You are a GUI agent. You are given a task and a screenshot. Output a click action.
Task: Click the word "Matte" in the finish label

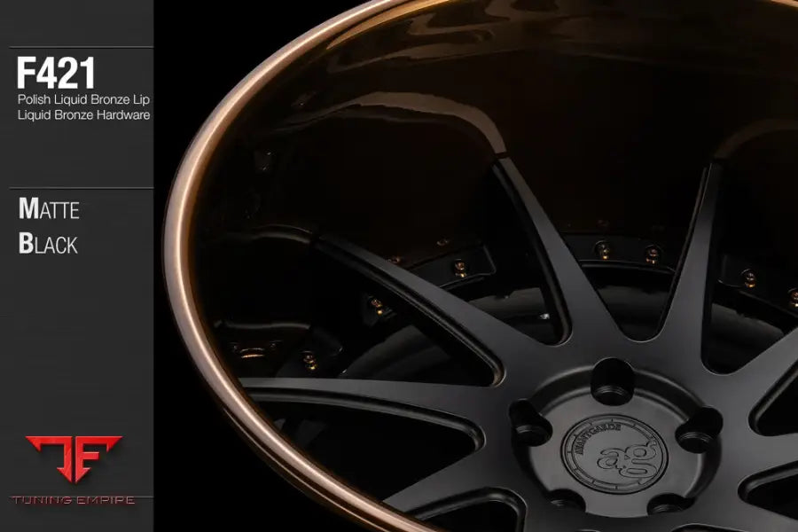[x=49, y=210]
